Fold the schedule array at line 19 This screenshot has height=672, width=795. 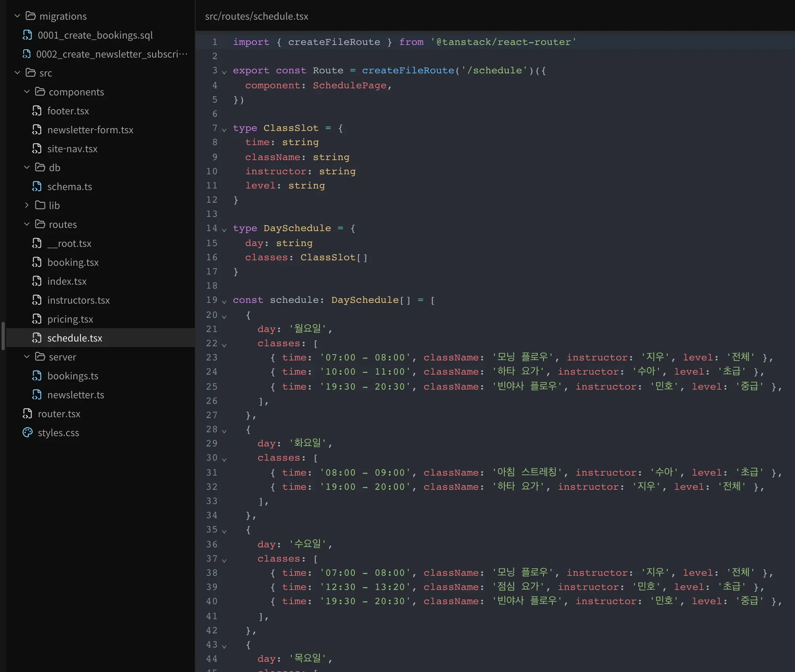click(224, 302)
